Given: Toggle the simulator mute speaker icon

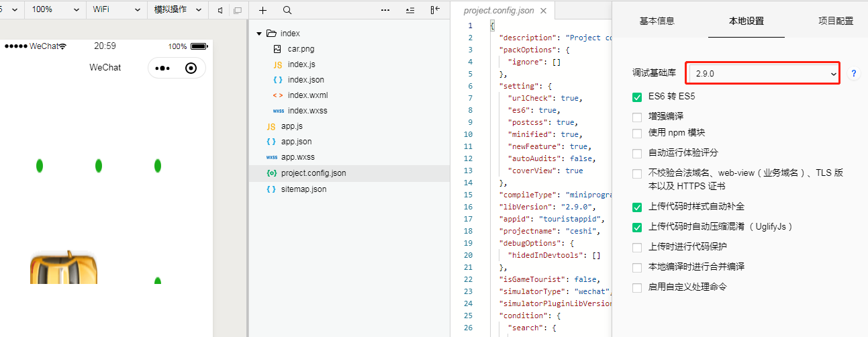Looking at the screenshot, I should 220,10.
